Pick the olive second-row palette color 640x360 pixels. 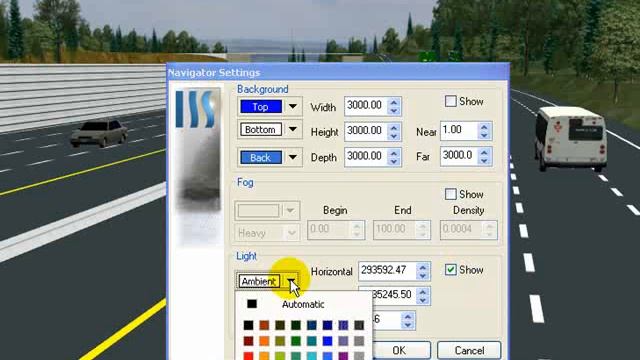[x=280, y=341]
